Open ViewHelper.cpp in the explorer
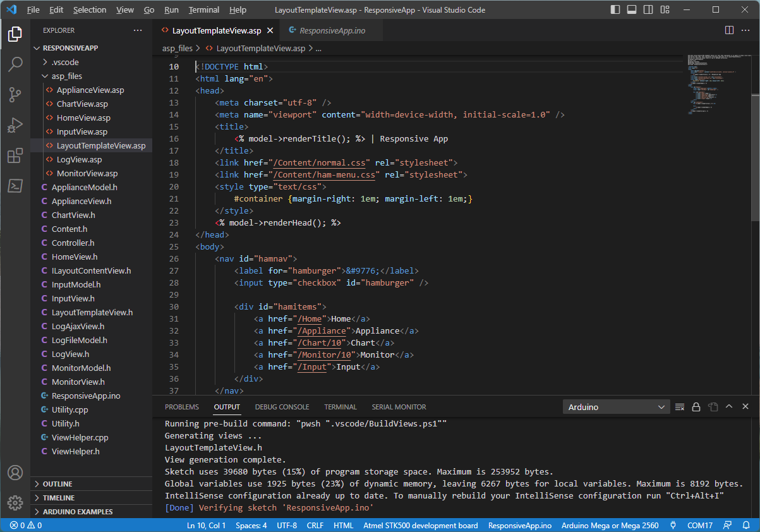Image resolution: width=760 pixels, height=532 pixels. click(91, 437)
